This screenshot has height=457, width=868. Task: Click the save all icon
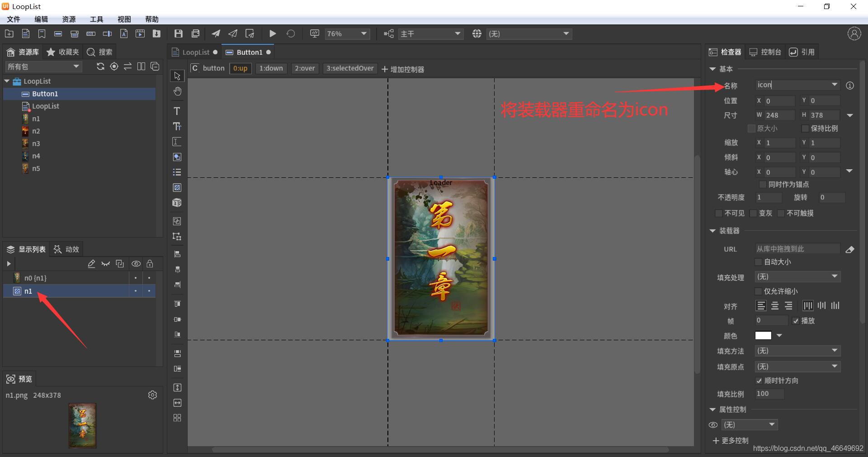point(195,34)
